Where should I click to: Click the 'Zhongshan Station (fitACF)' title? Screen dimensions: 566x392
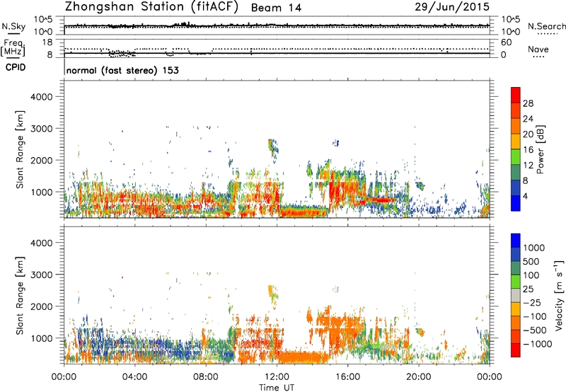(151, 7)
